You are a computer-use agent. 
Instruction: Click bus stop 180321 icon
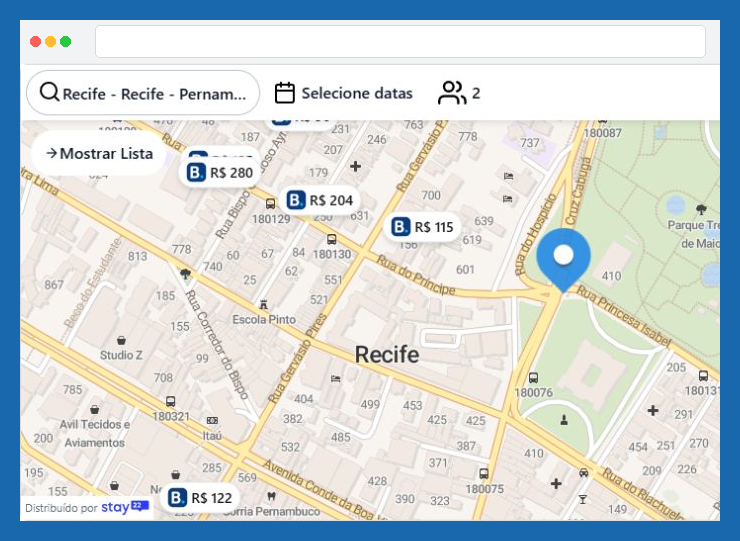click(170, 401)
